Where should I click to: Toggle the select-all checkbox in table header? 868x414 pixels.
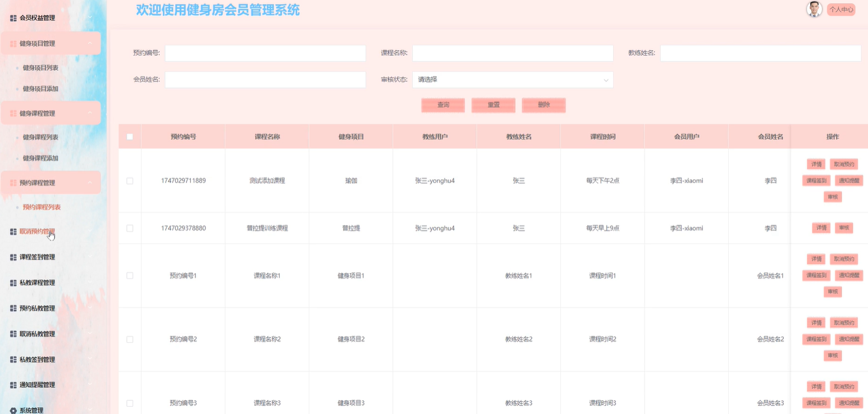[x=130, y=137]
